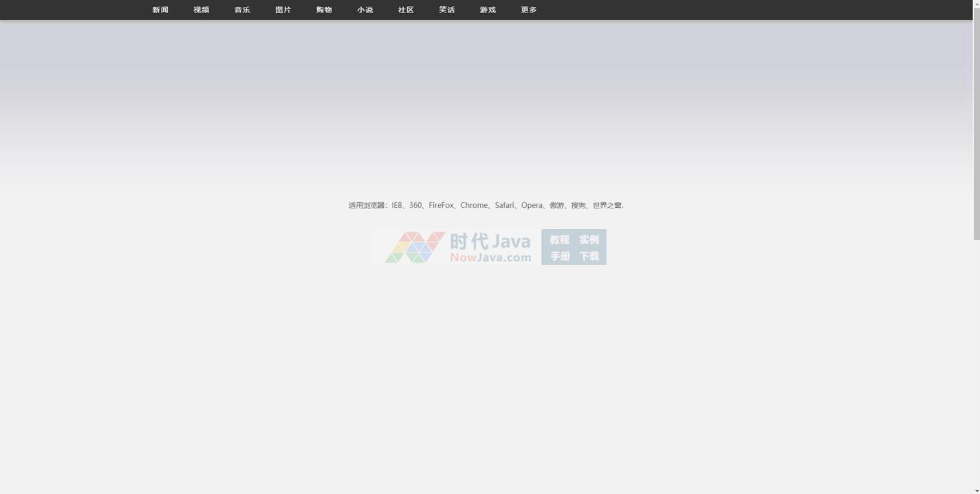Expand the 更多 menu
Screen dimensions: 980x494
pyautogui.click(x=529, y=10)
